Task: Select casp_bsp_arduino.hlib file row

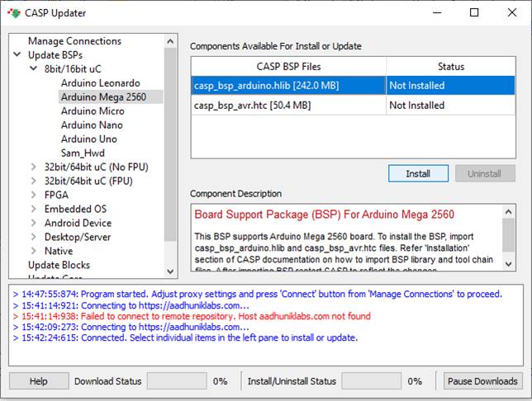Action: (x=288, y=86)
